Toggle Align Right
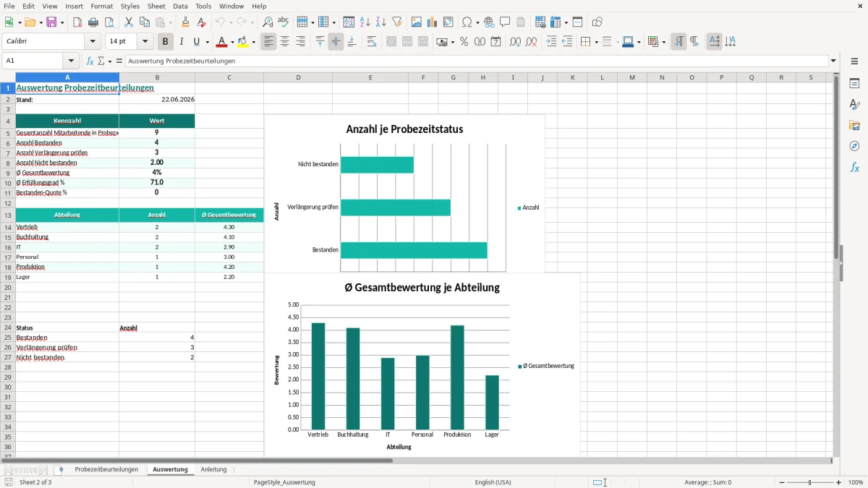The width and height of the screenshot is (868, 488). pyautogui.click(x=301, y=42)
